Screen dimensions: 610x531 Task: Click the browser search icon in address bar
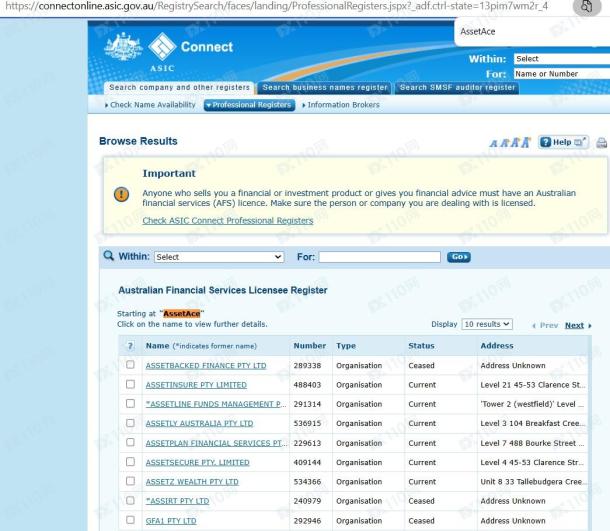(586, 7)
